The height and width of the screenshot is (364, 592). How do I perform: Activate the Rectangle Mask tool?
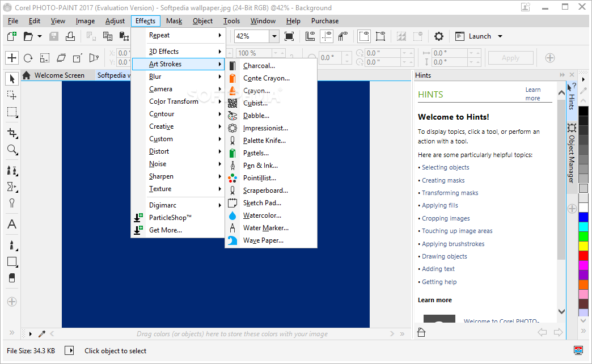point(11,112)
